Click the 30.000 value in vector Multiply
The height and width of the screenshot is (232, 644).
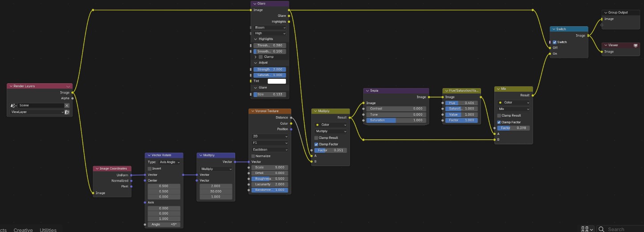pyautogui.click(x=216, y=191)
